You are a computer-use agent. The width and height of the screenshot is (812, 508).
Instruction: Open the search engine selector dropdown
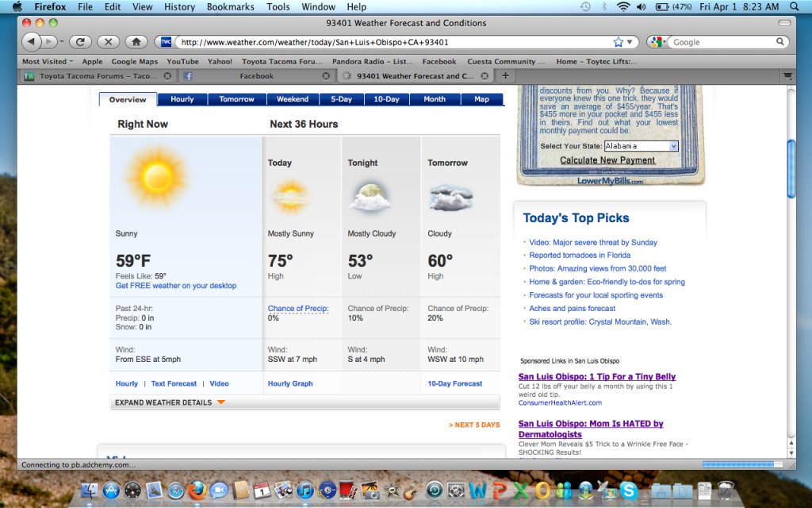(x=657, y=42)
